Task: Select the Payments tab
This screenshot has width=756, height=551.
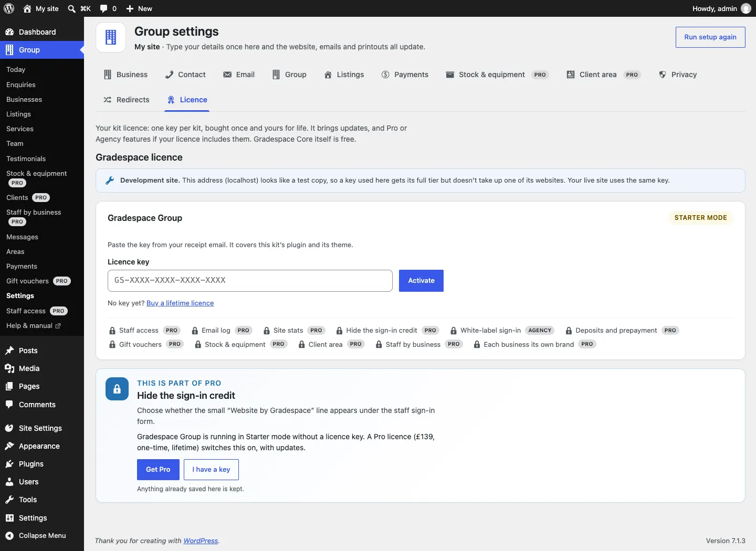Action: pyautogui.click(x=405, y=75)
